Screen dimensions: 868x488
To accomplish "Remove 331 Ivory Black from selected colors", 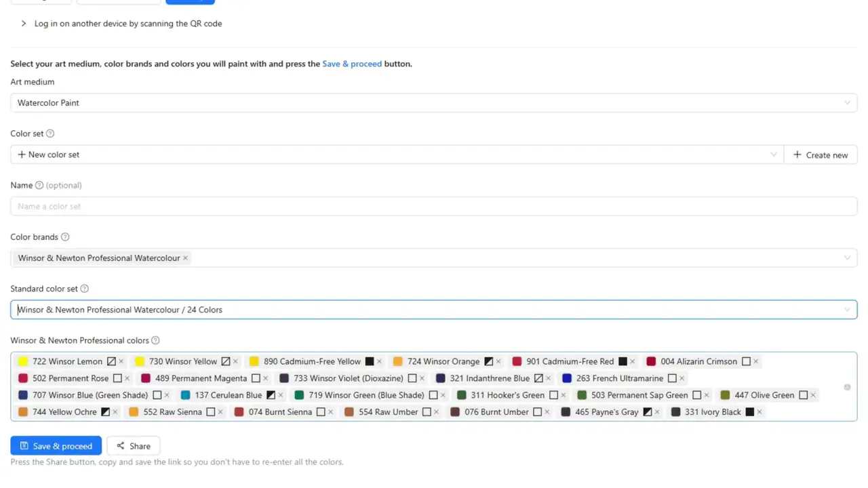I will tap(759, 412).
